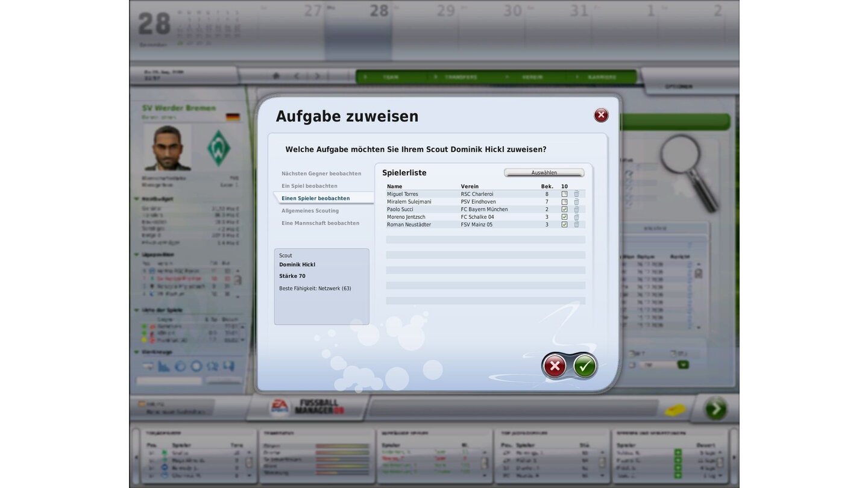This screenshot has height=488, width=868.
Task: Click the manager portrait photo
Action: tap(168, 147)
